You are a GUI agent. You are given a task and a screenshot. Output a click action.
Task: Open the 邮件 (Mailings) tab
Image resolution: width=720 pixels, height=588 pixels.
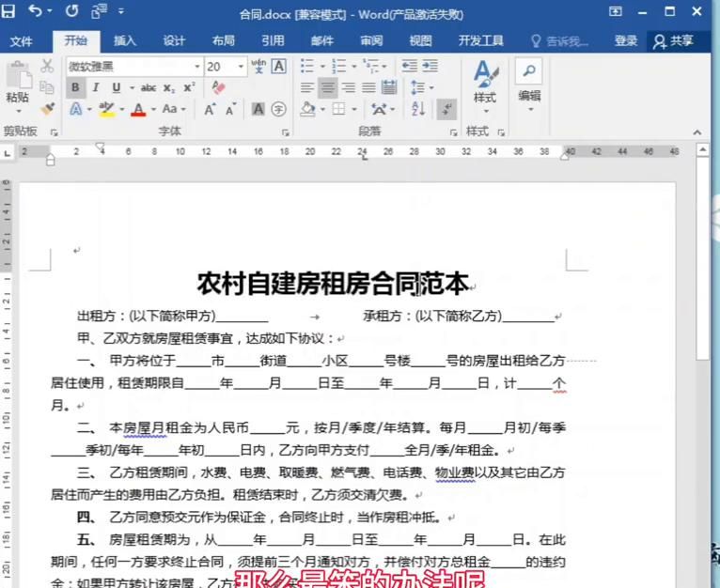[x=321, y=40]
